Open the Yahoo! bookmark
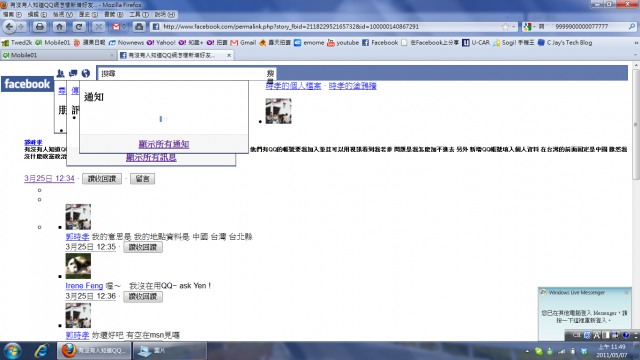 coord(161,42)
